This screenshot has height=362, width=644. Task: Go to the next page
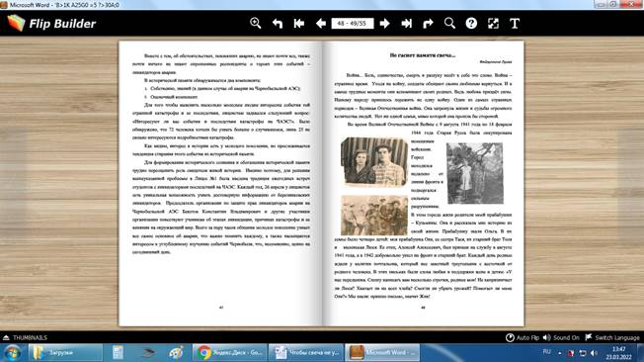[385, 24]
